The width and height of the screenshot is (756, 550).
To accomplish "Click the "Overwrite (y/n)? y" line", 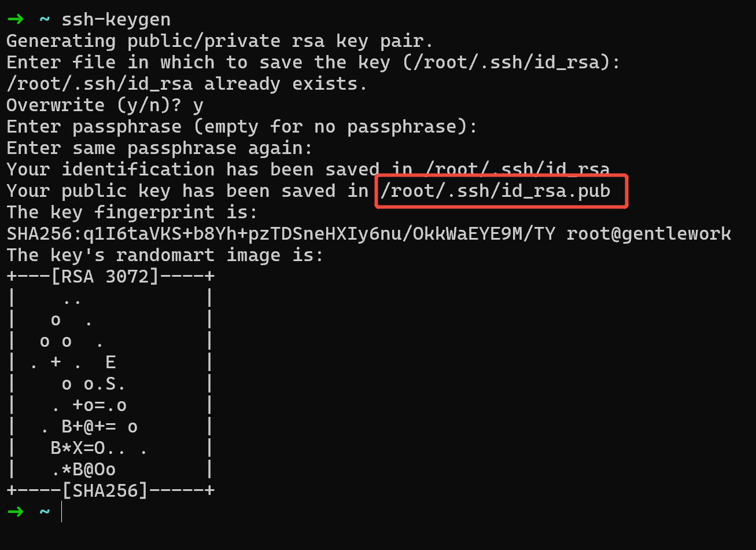I will [105, 105].
